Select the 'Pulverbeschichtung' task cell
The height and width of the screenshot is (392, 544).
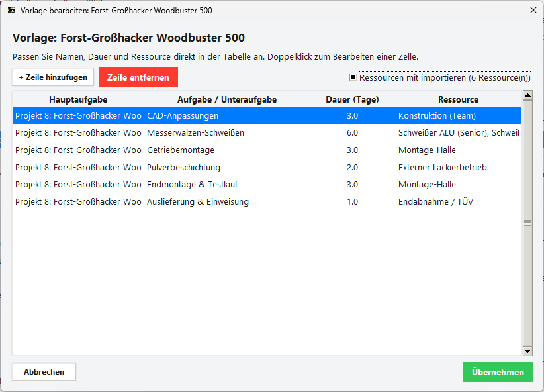click(227, 168)
